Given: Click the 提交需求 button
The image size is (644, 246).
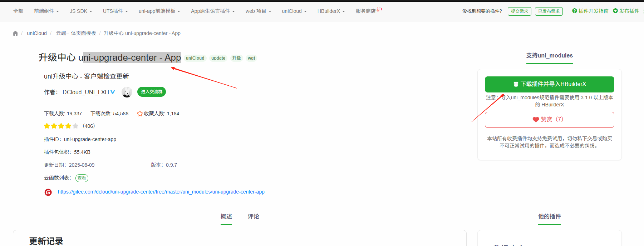Looking at the screenshot, I should tap(520, 11).
